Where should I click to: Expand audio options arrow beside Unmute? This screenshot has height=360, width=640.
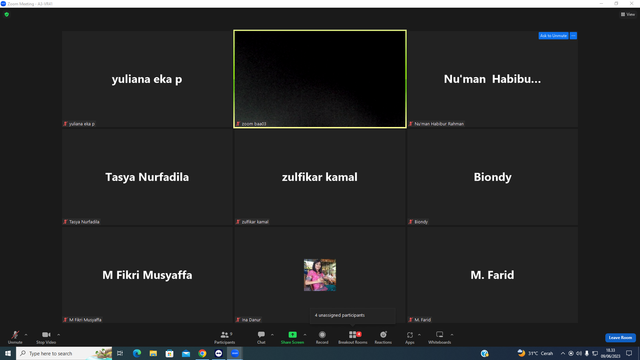pos(26,335)
